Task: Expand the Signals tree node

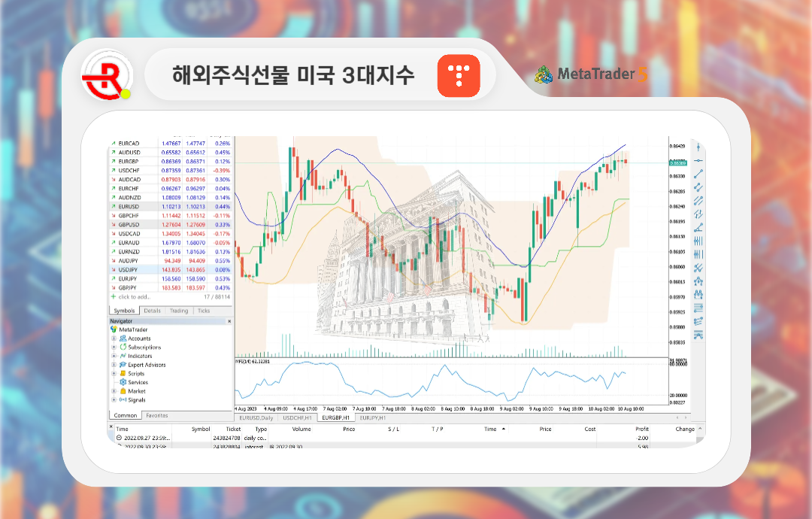Action: (114, 400)
